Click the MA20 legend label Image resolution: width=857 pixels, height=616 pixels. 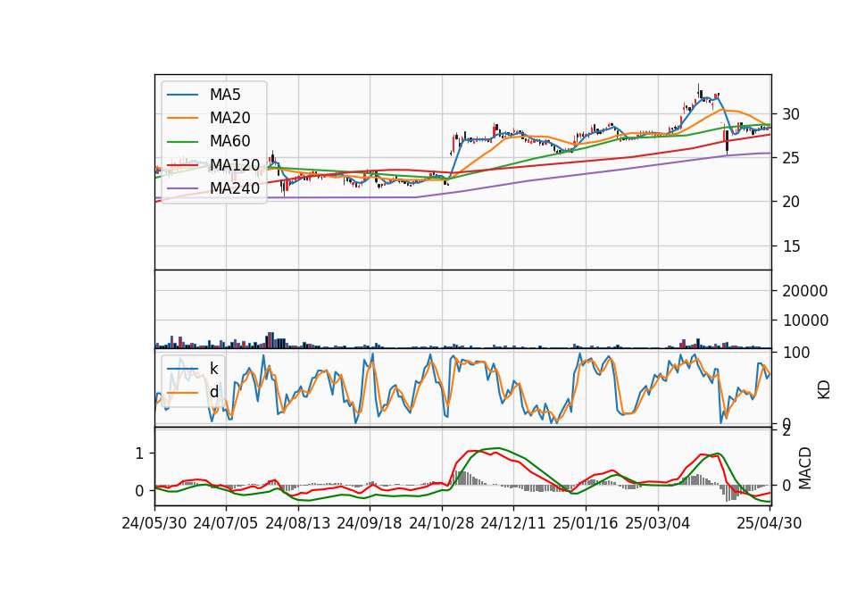pos(229,118)
